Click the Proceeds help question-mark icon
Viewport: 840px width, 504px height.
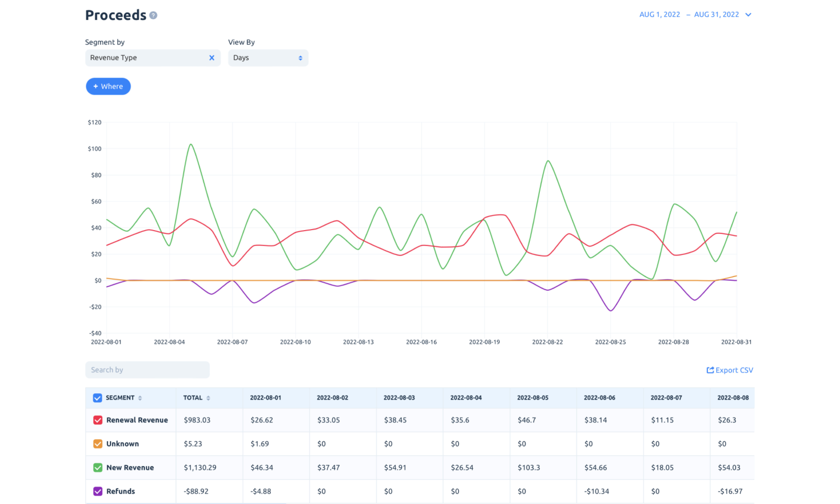[153, 15]
